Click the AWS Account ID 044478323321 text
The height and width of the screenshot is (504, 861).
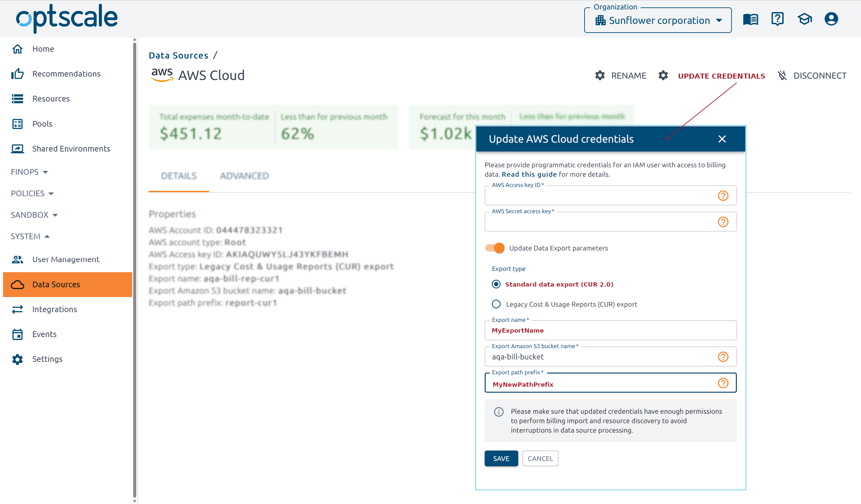pos(216,230)
